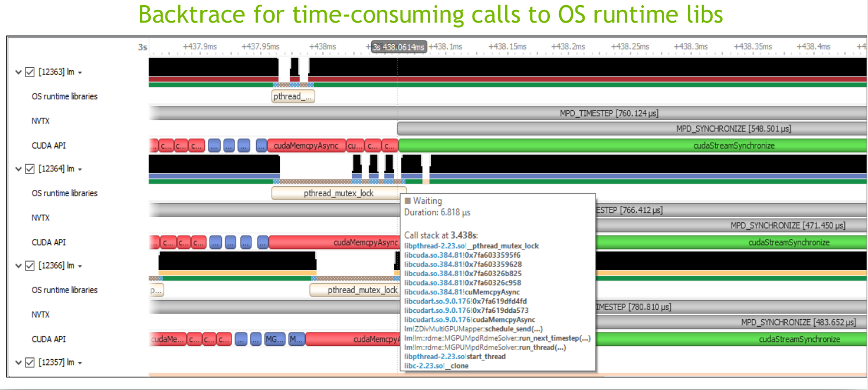Screen dimensions: 868x390
Task: Click the 3s 438.0614ms time cursor label
Action: [x=399, y=47]
